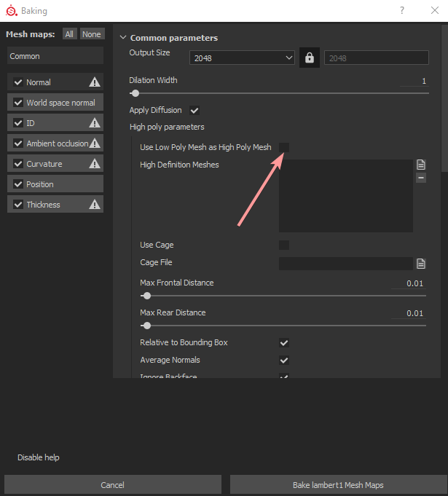Select the World space normal map entry
This screenshot has width=448, height=496.
tap(60, 103)
